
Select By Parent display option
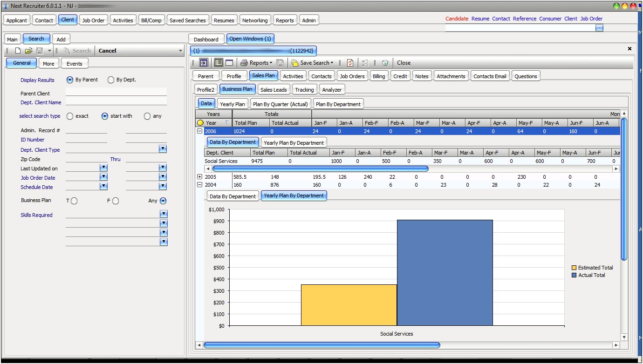pyautogui.click(x=70, y=80)
